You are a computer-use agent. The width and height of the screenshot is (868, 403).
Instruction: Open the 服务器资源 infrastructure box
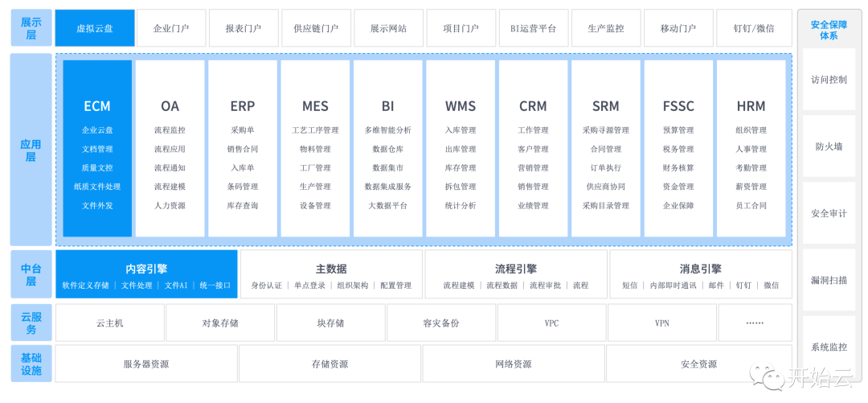[x=146, y=364]
